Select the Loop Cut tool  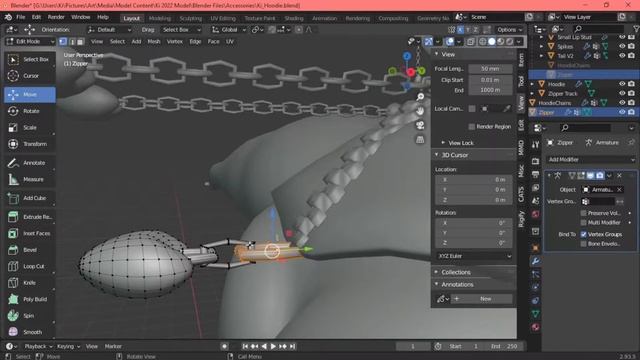point(30,266)
